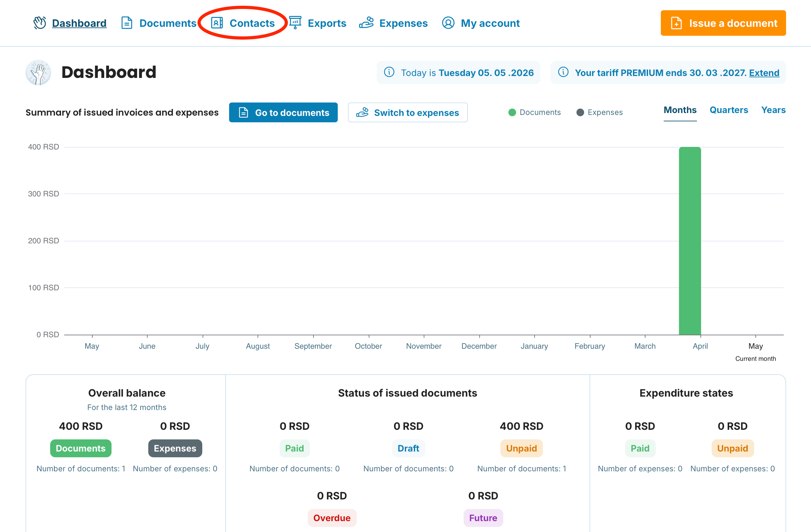Image resolution: width=811 pixels, height=532 pixels.
Task: Click the Issue a document button
Action: click(723, 23)
